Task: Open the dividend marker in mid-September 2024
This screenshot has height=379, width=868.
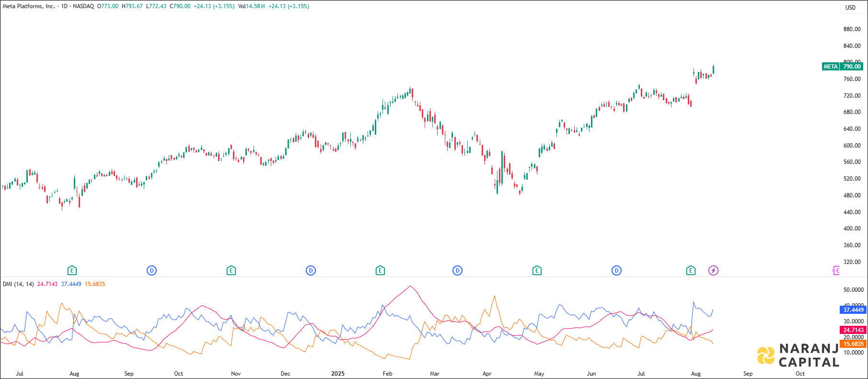Action: [151, 271]
